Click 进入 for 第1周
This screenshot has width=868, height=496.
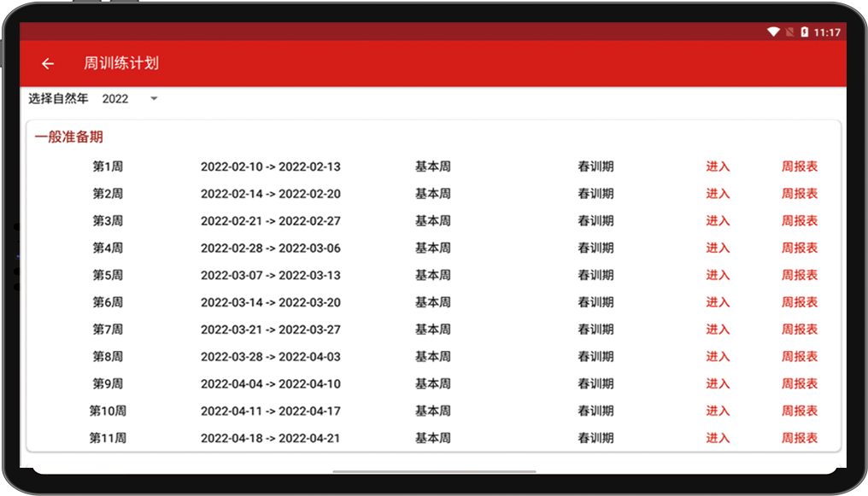pyautogui.click(x=718, y=166)
